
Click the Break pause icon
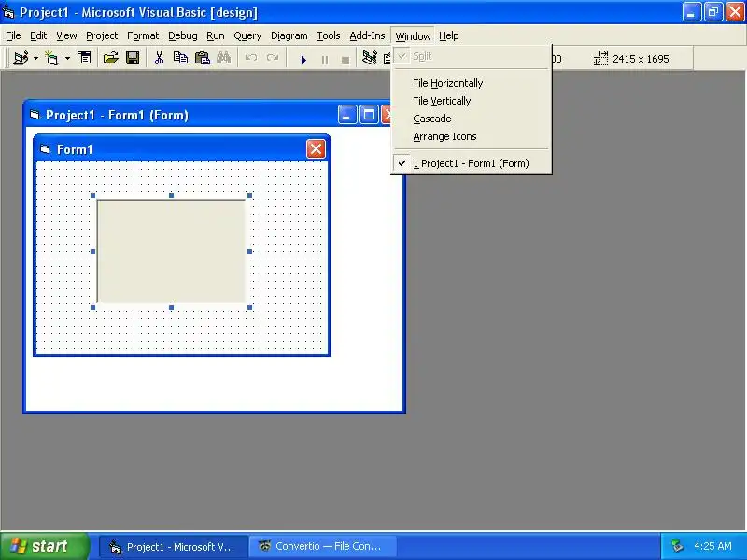click(x=324, y=60)
